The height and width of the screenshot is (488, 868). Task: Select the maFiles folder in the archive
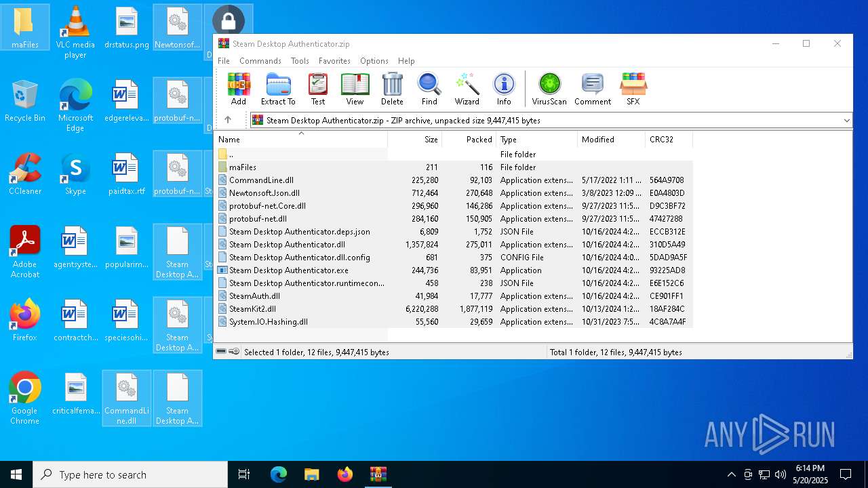tap(454, 167)
